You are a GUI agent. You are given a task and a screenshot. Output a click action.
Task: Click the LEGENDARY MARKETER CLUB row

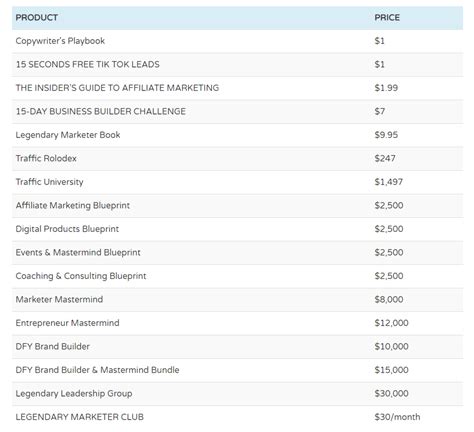coord(237,417)
